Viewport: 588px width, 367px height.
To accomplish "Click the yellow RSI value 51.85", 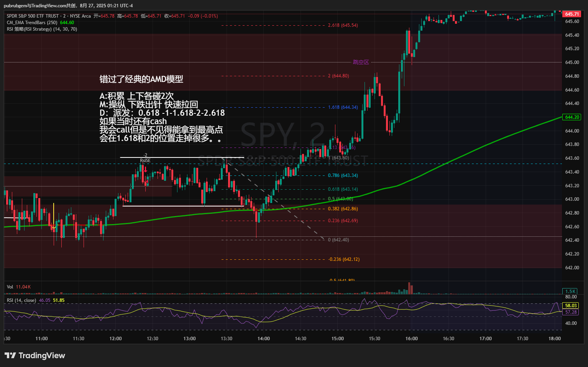I will click(x=59, y=300).
